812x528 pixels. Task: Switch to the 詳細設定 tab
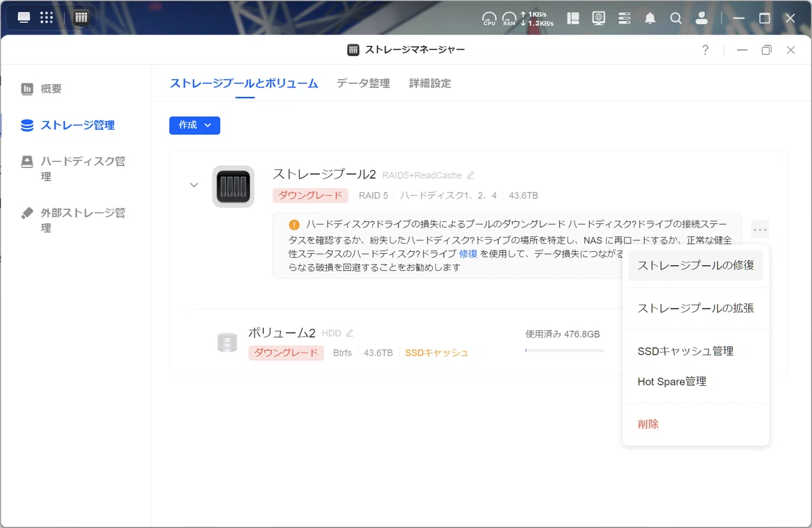click(430, 83)
